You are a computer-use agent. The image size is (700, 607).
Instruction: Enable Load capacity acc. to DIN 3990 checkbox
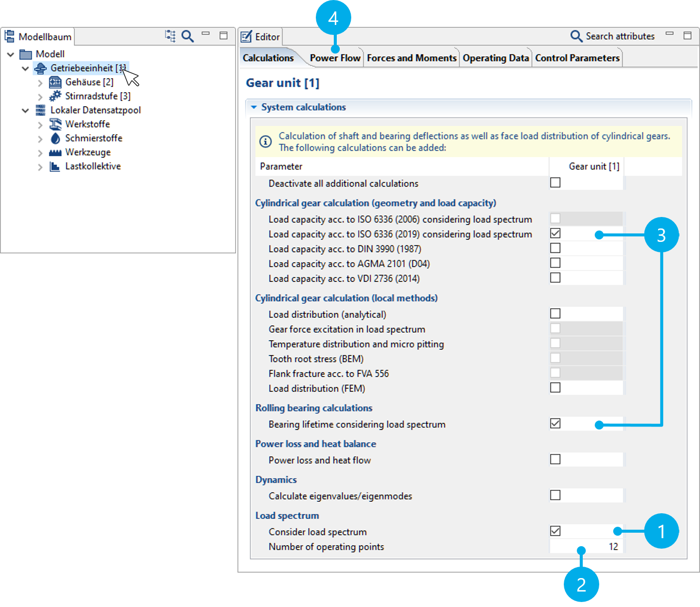pyautogui.click(x=555, y=248)
